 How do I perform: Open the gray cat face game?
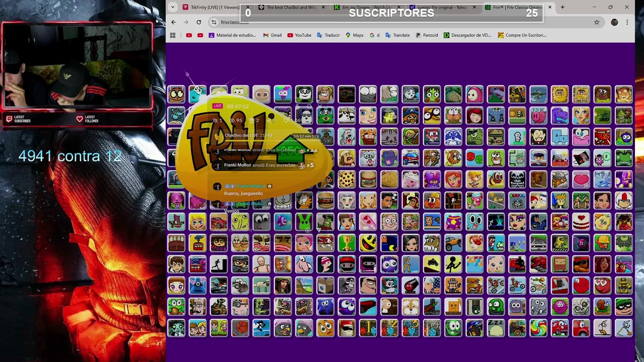(389, 136)
